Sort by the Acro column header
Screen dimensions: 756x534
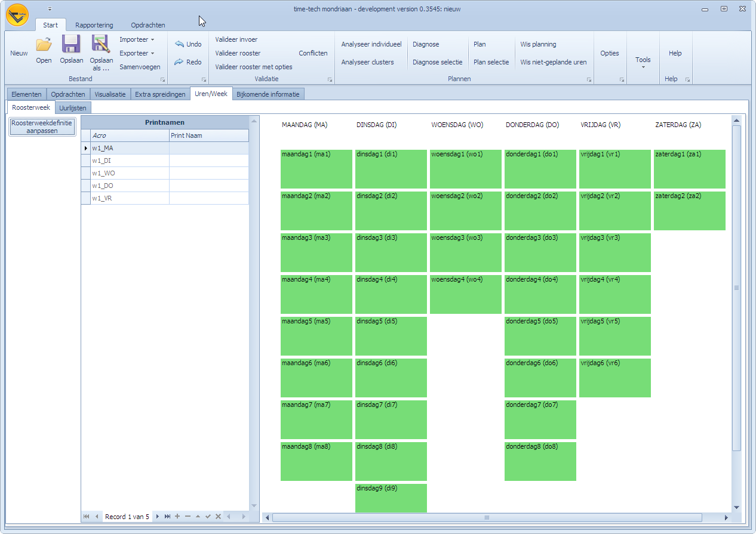click(x=130, y=135)
